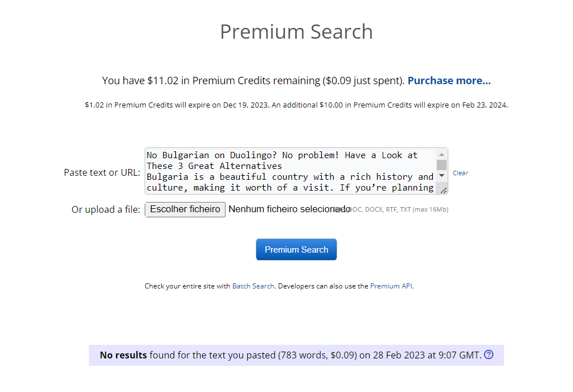
Task: Click the question mark help icon beside results
Action: (x=489, y=354)
